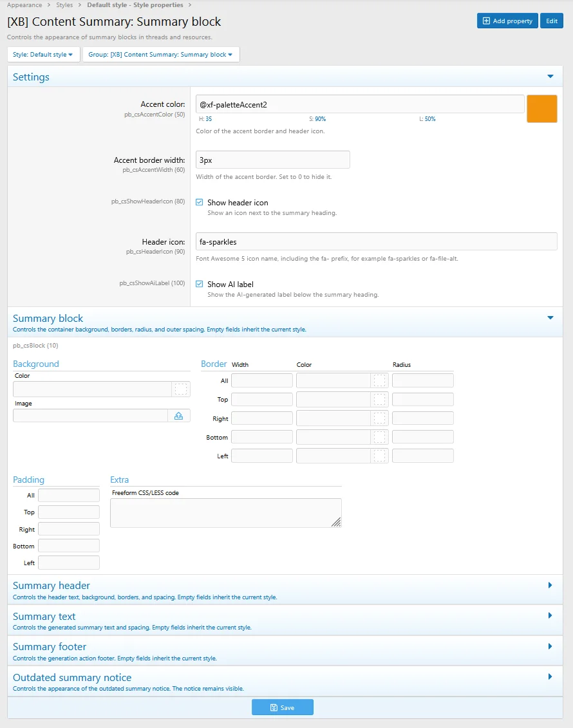This screenshot has width=573, height=728.
Task: Go to Default style - Style properties breadcrumb
Action: click(x=135, y=5)
